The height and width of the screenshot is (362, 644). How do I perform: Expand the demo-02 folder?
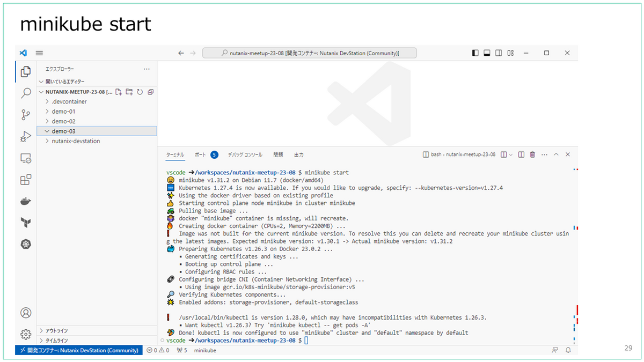coord(97,121)
